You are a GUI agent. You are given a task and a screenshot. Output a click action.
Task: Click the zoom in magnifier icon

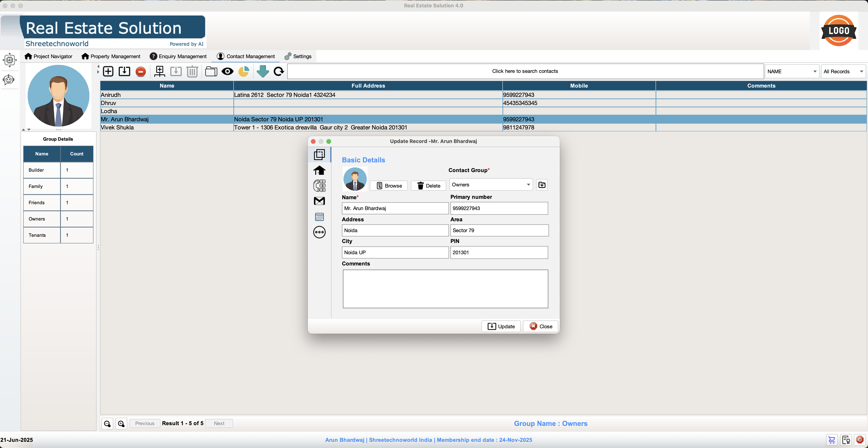[x=121, y=423]
